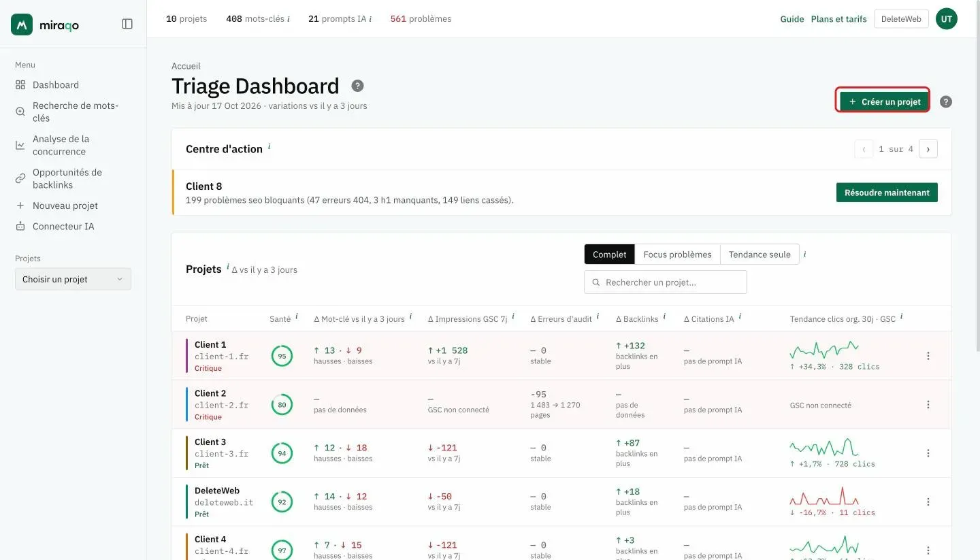Image resolution: width=980 pixels, height=560 pixels.
Task: Open the help icon next to Créer un projet
Action: pyautogui.click(x=946, y=102)
